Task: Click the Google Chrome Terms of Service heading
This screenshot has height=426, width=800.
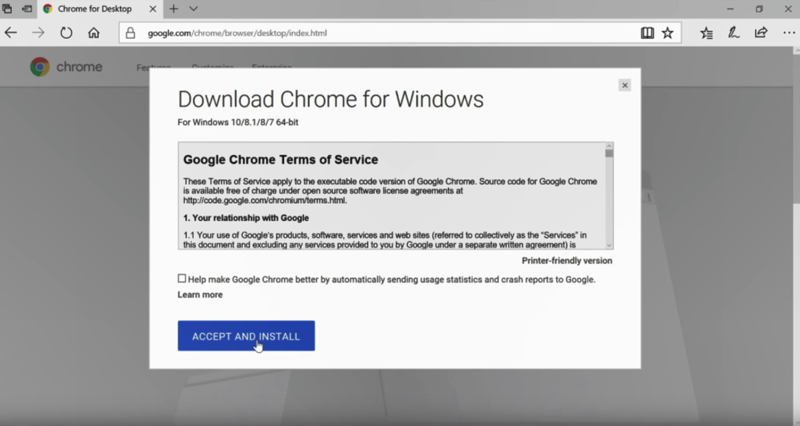Action: click(281, 160)
